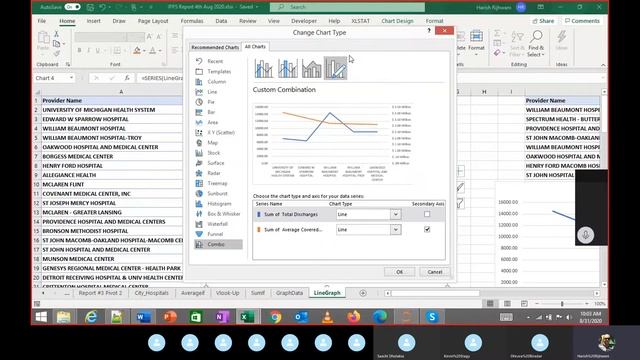640x360 pixels.
Task: Open chart type dropdown for Sum of Total Discharges
Action: coord(395,214)
